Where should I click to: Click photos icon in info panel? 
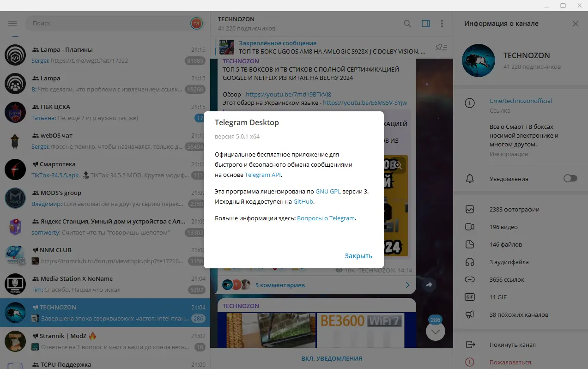[x=470, y=209]
